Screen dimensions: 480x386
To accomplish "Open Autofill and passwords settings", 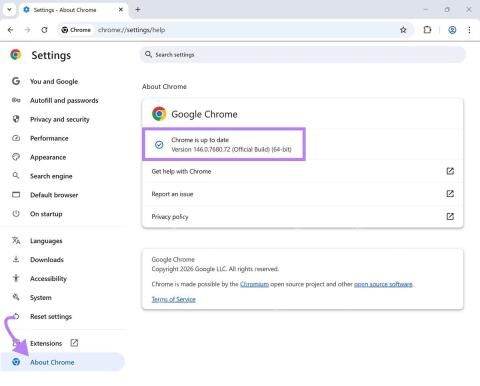I will click(x=64, y=100).
